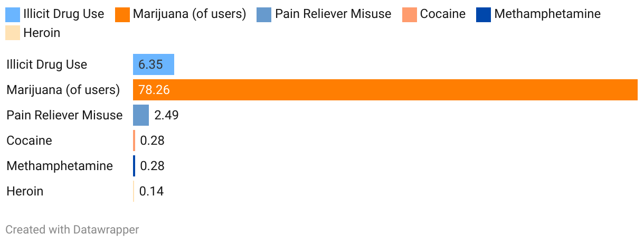Viewport: 644px width, 243px height.
Task: Select the thin Cocaine bar
Action: click(134, 141)
